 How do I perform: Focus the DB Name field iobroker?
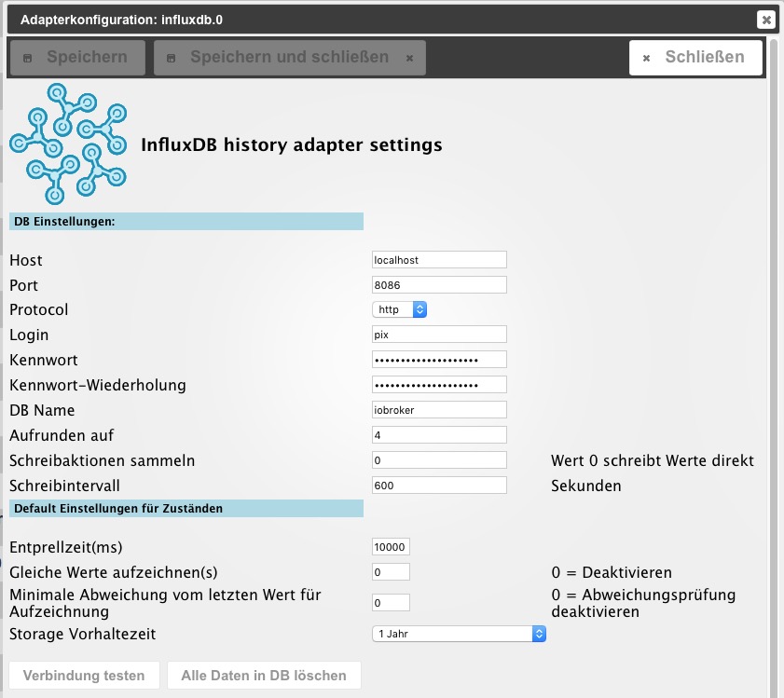[439, 409]
